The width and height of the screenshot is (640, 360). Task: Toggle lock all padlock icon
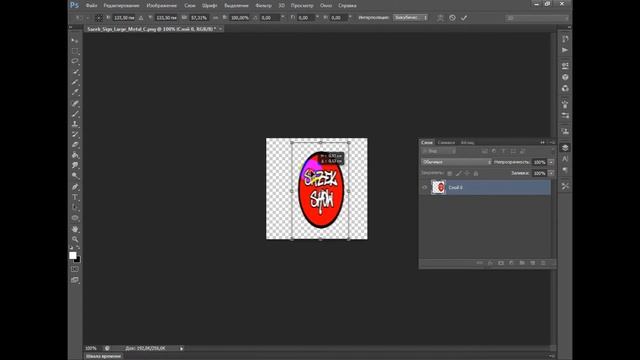point(476,173)
